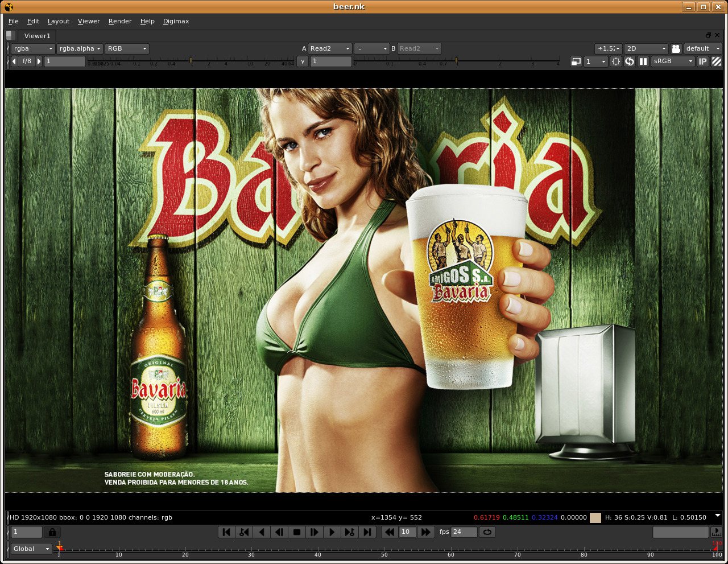
Task: Close the Viewer1 pane
Action: tap(717, 35)
